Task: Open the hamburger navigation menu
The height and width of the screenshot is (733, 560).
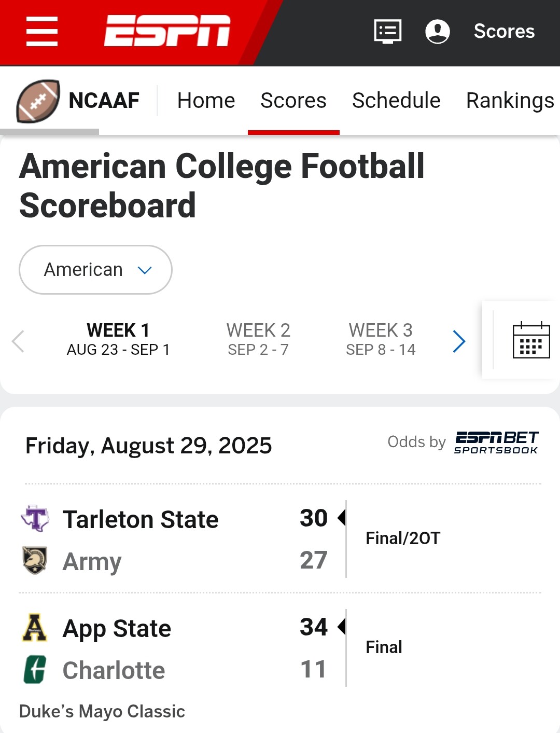Action: [42, 31]
